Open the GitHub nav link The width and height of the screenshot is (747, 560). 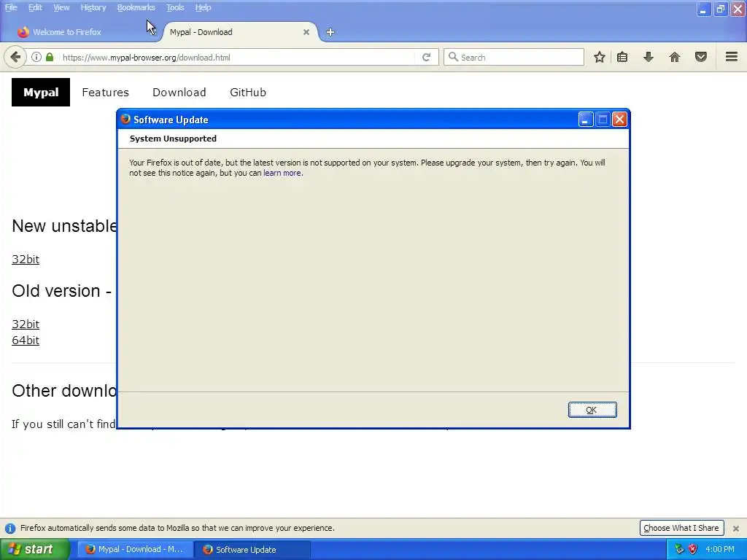[x=248, y=92]
